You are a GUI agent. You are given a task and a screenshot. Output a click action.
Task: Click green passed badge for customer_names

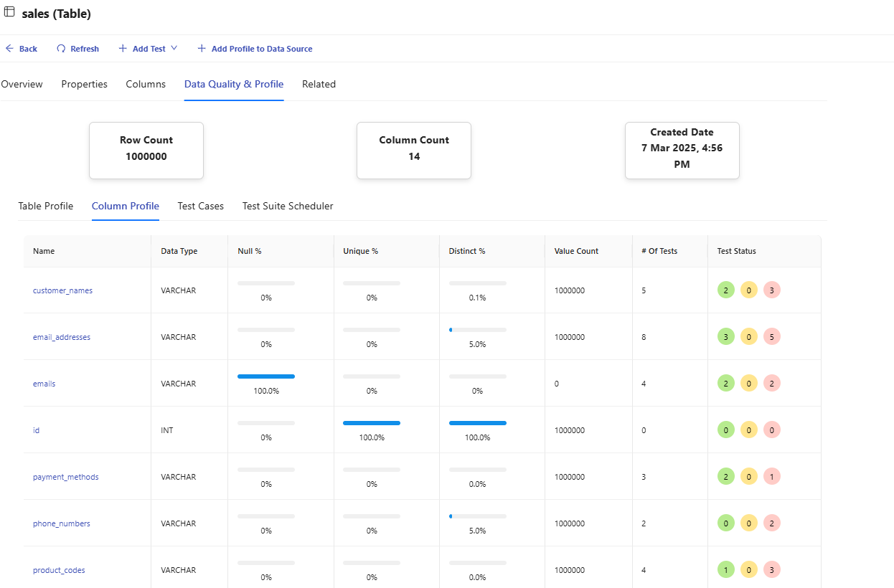pyautogui.click(x=726, y=290)
